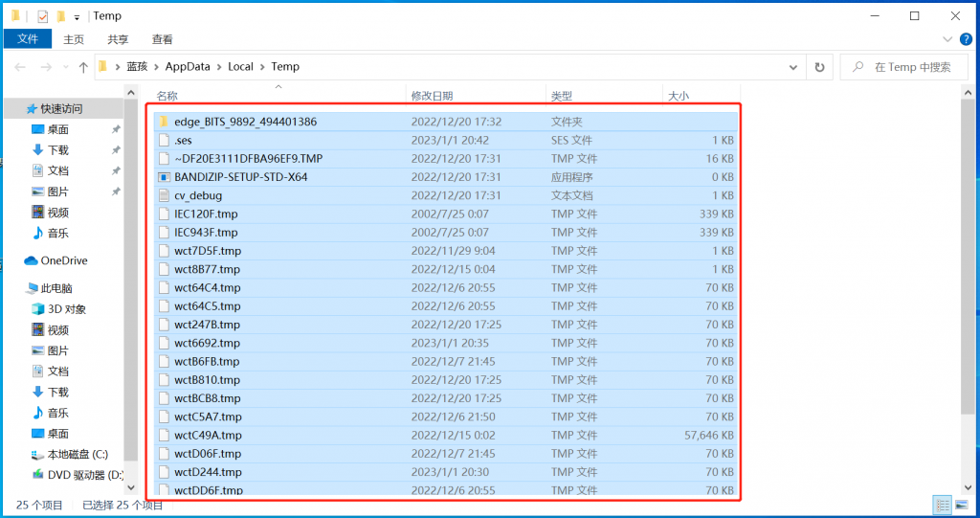This screenshot has width=980, height=518.
Task: Select file ~DF20E3111DFBA96EF9.TMP
Action: tap(446, 158)
